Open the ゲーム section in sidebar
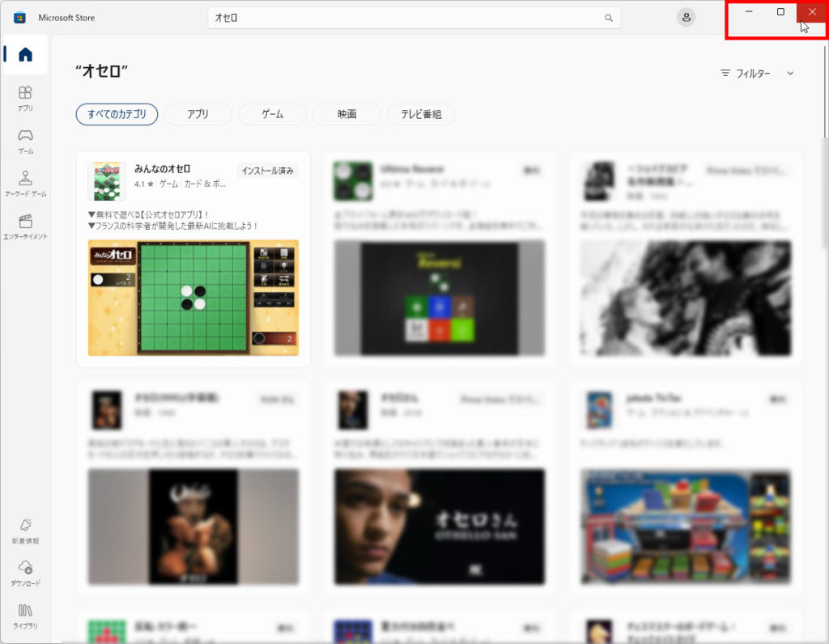829x644 pixels. [25, 141]
